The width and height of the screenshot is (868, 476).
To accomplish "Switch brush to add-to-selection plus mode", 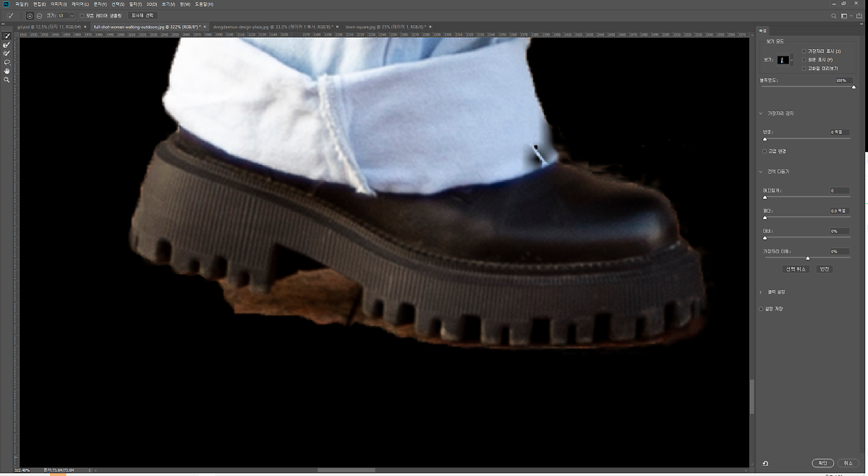I will (x=30, y=15).
